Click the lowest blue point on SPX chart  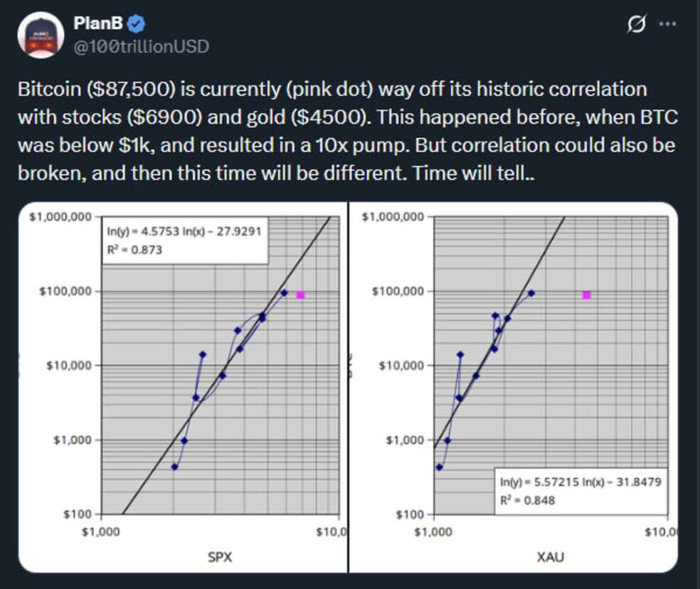coord(174,467)
